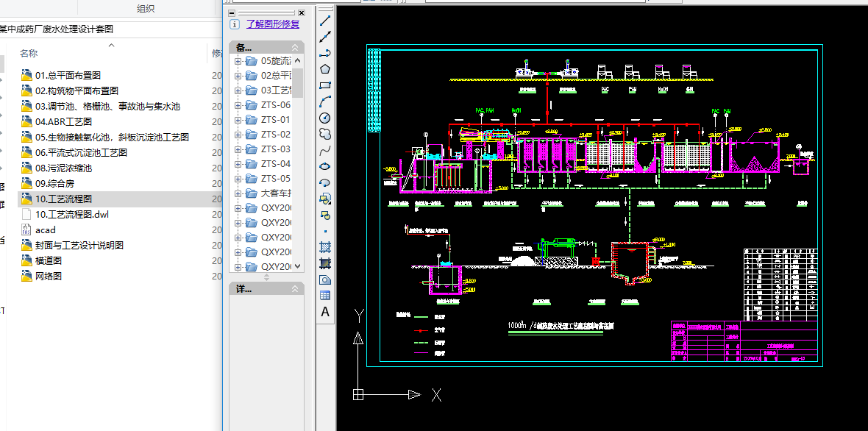Expand the 大客车 folder node
This screenshot has width=868, height=431.
click(238, 193)
